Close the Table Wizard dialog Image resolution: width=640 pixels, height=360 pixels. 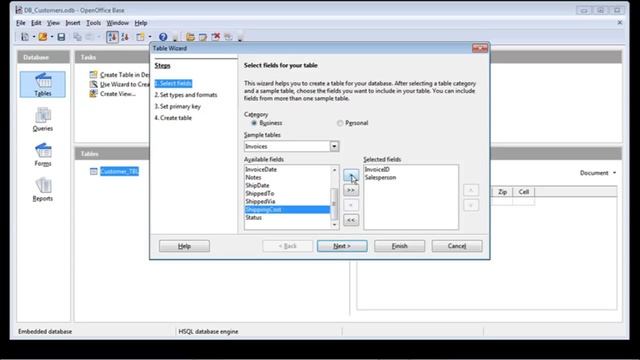pos(480,48)
